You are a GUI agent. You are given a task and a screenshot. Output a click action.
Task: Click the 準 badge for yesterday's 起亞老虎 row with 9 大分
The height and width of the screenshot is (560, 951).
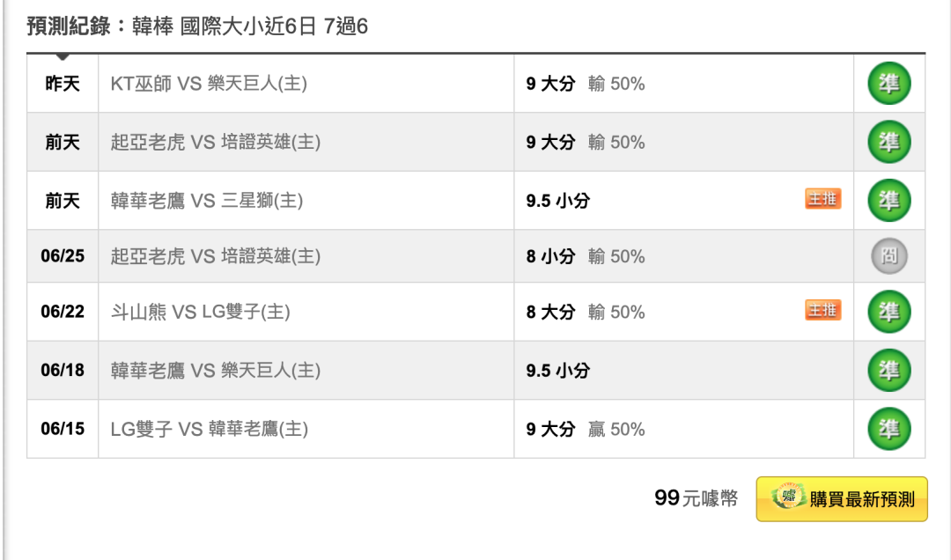(889, 142)
